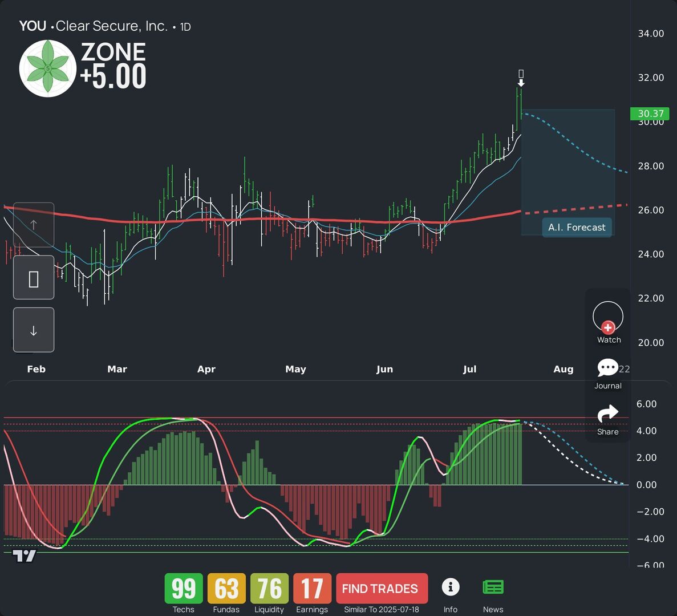Click the ZONE +5.00 reading
This screenshot has height=616, width=677.
coord(113,66)
